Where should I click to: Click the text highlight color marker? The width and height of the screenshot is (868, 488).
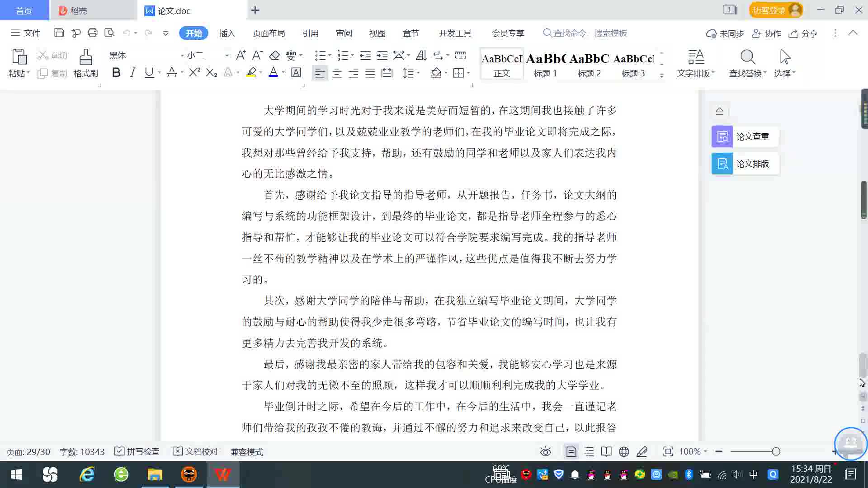251,73
